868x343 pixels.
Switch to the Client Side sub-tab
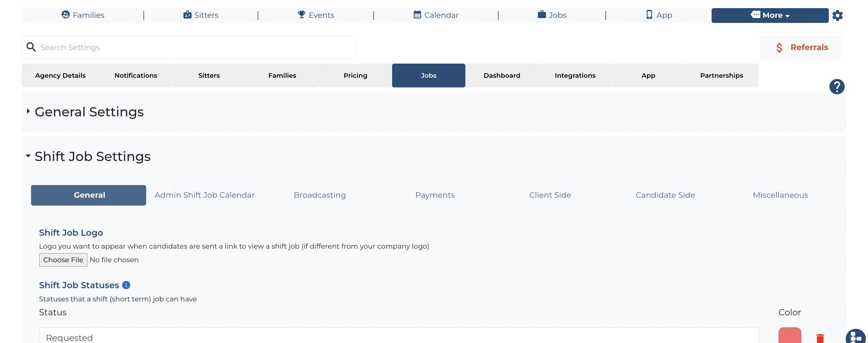550,195
